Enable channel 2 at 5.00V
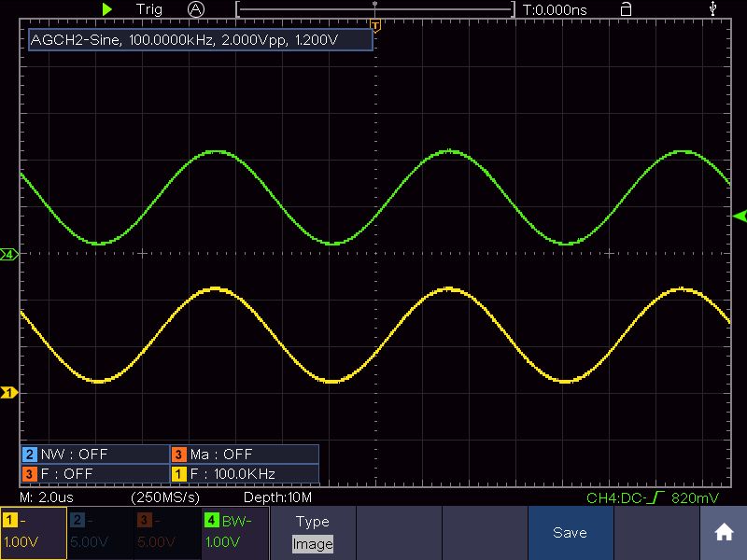 point(100,533)
